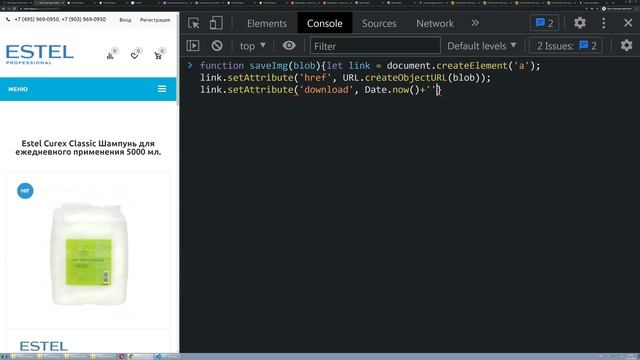The width and height of the screenshot is (640, 360).
Task: Open the МЕНЮ hamburger icon
Action: pyautogui.click(x=162, y=89)
